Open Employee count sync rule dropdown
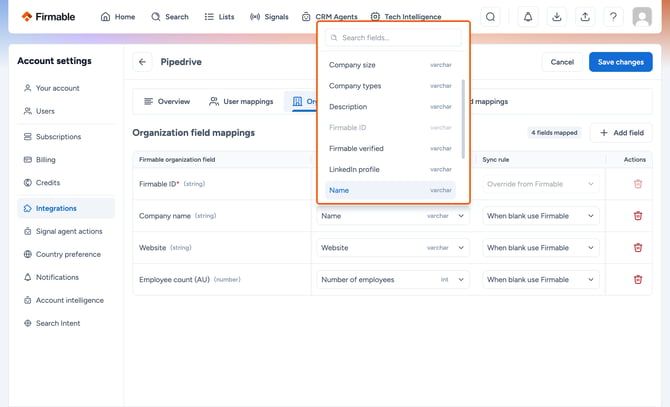The height and width of the screenshot is (407, 670). tap(541, 280)
